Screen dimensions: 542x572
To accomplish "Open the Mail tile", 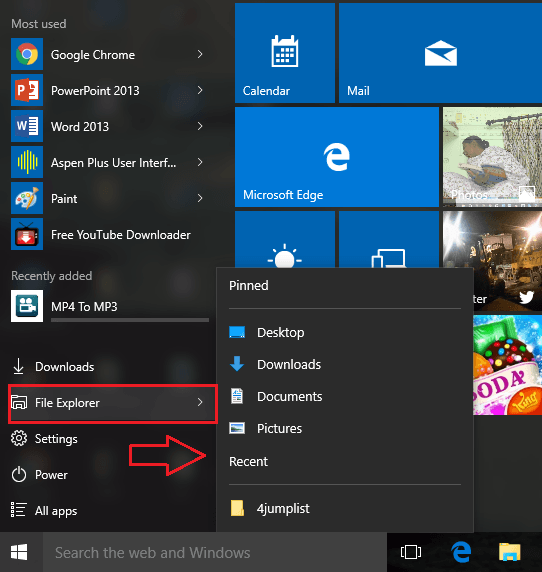I will coord(440,53).
